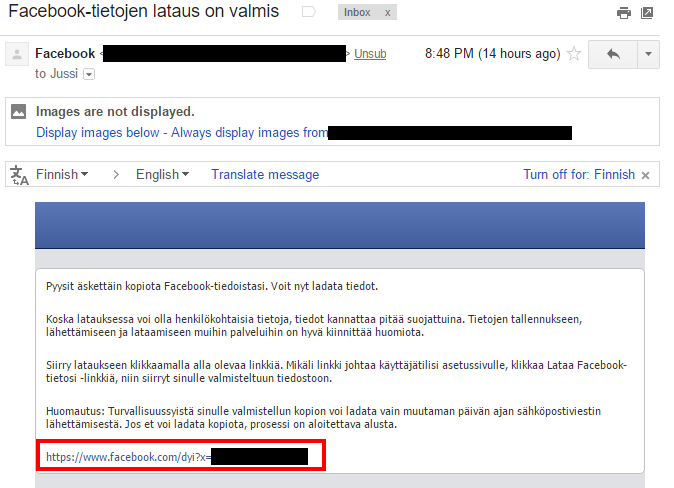Click the 'Images are not displayed.' notice
The image size is (674, 488).
[115, 112]
